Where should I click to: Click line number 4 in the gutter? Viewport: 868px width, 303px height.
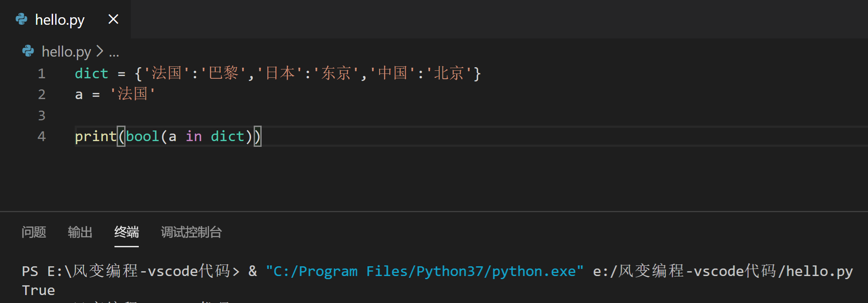pos(42,136)
